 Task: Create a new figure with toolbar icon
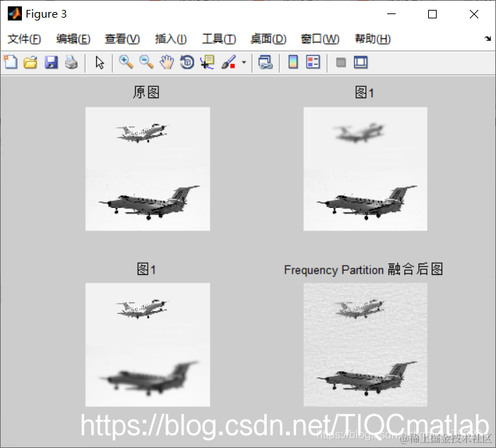click(x=11, y=62)
